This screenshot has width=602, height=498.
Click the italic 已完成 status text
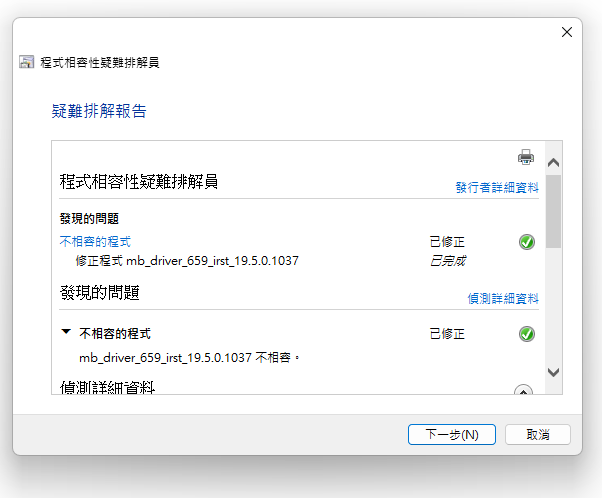point(447,261)
